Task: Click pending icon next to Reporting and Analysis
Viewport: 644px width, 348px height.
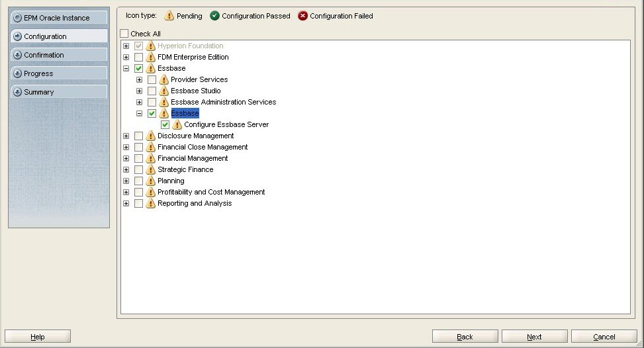Action: tap(151, 204)
